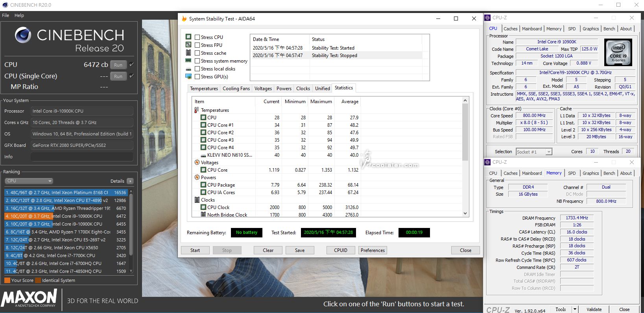This screenshot has width=644, height=313.
Task: Select the Stability Test: Stopped log row
Action: click(337, 56)
